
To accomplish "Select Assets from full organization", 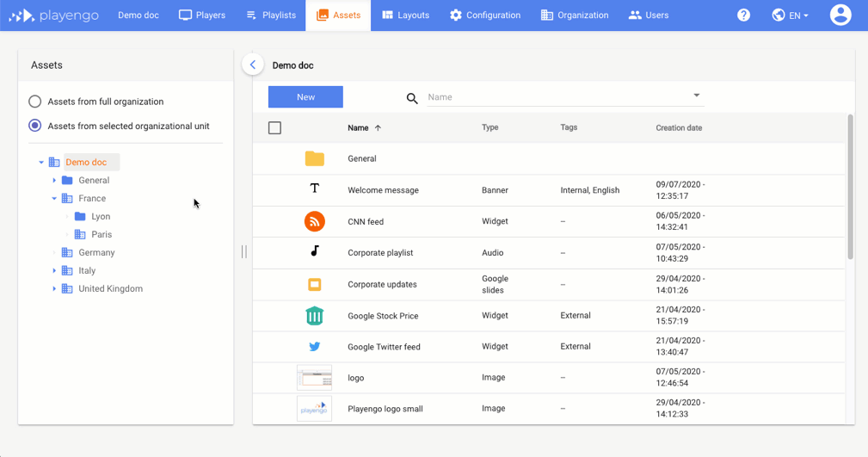I will pyautogui.click(x=35, y=102).
